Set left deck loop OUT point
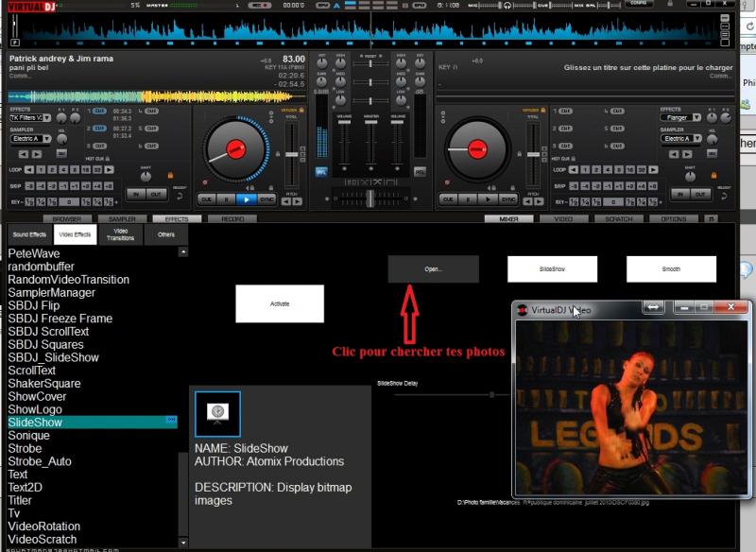756x552 pixels. click(156, 194)
